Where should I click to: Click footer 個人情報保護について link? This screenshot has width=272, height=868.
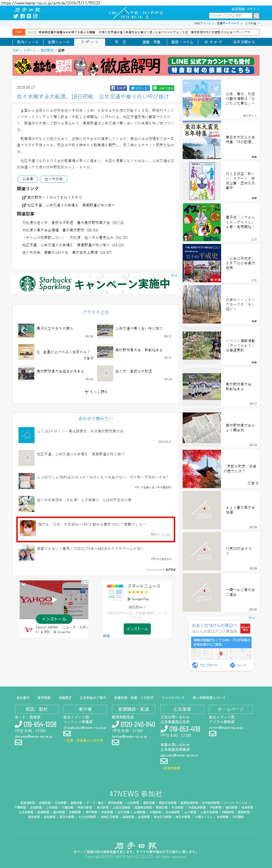pyautogui.click(x=209, y=698)
